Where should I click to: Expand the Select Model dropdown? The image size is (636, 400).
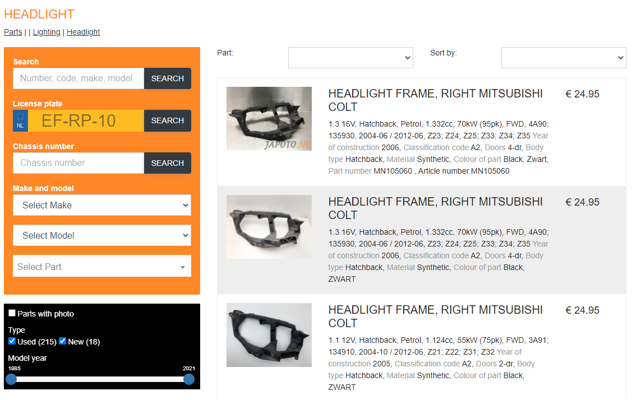(x=102, y=236)
